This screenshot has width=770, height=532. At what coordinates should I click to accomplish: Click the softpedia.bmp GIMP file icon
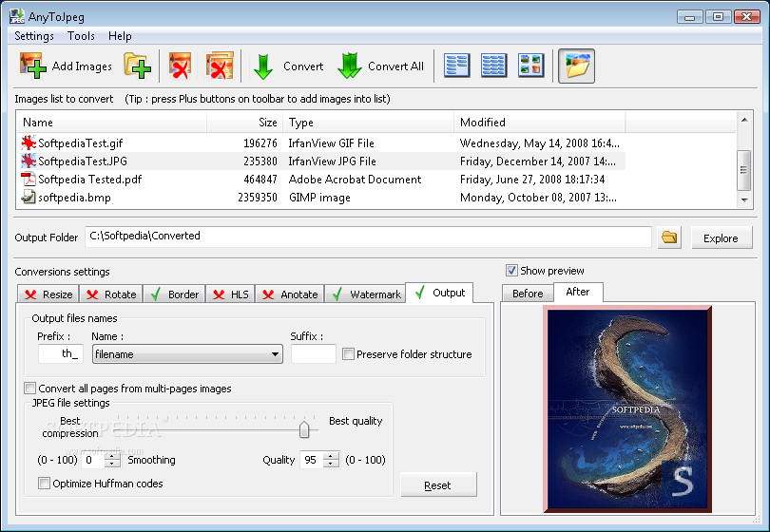click(x=29, y=198)
